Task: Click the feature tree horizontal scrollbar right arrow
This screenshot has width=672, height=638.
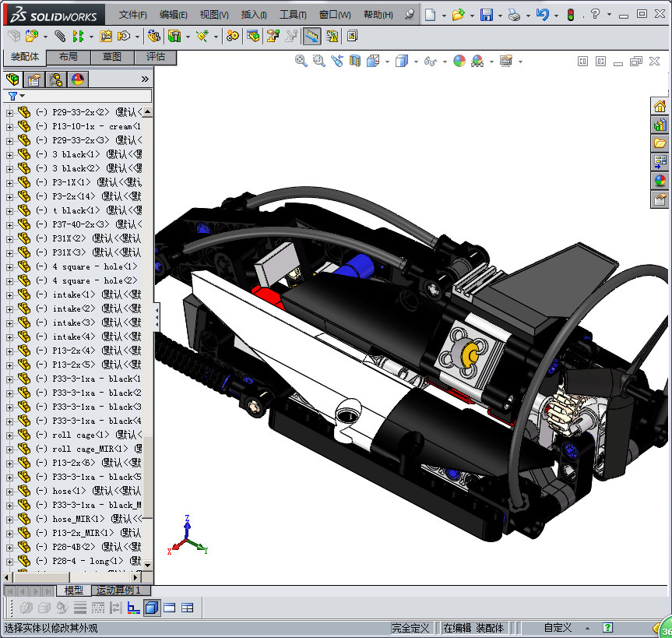Action: [135, 577]
